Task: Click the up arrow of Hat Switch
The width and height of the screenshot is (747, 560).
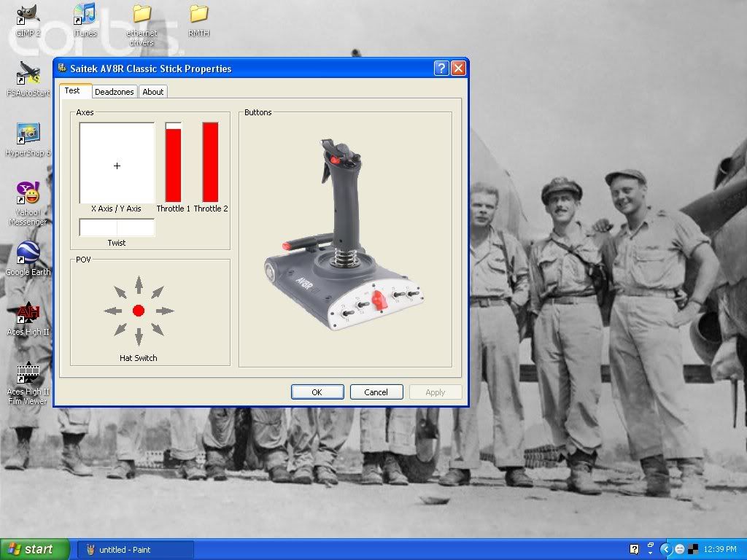Action: coord(139,285)
